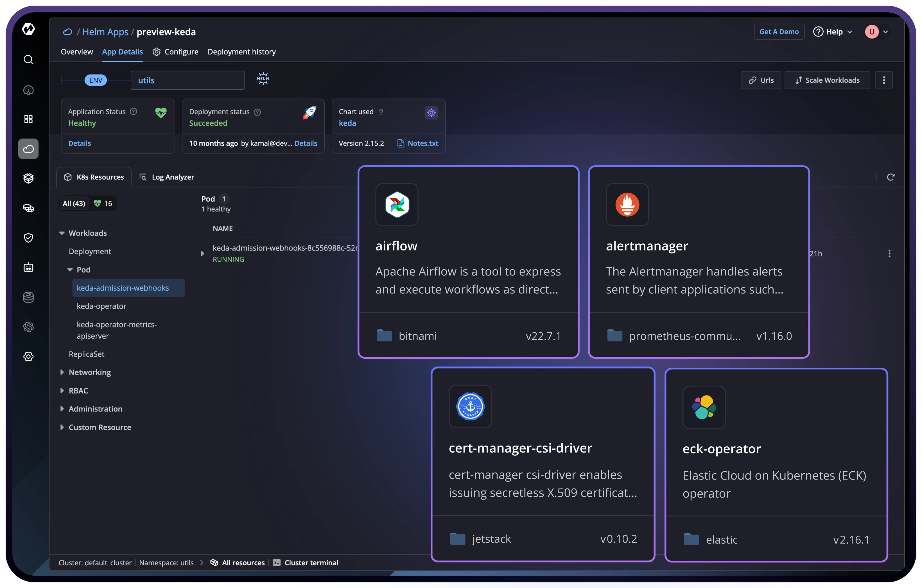Click the airflow chart logo icon
The image size is (922, 588).
point(397,205)
